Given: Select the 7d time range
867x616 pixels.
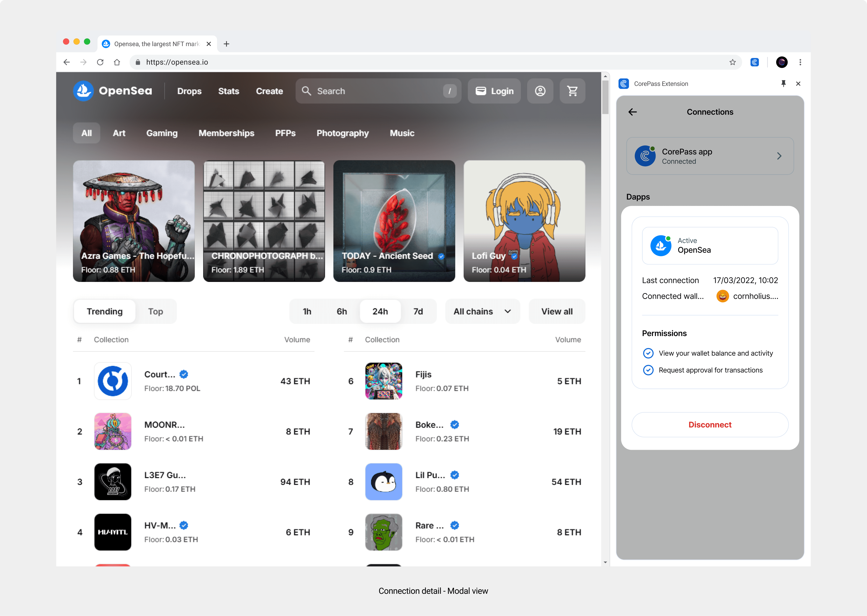Looking at the screenshot, I should pos(418,311).
